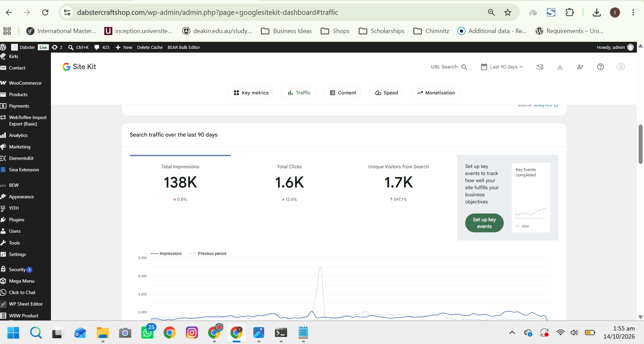Screen dimensions: 644x344
Task: Select the Total Impressions metric
Action: click(x=180, y=182)
